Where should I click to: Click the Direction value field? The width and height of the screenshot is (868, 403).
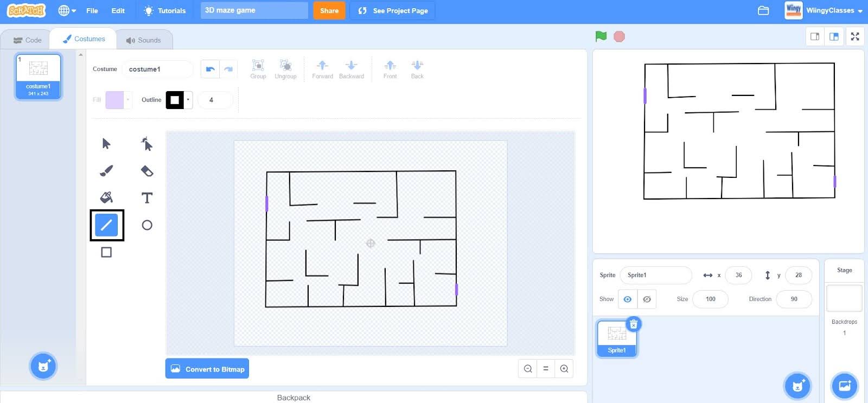pyautogui.click(x=794, y=299)
